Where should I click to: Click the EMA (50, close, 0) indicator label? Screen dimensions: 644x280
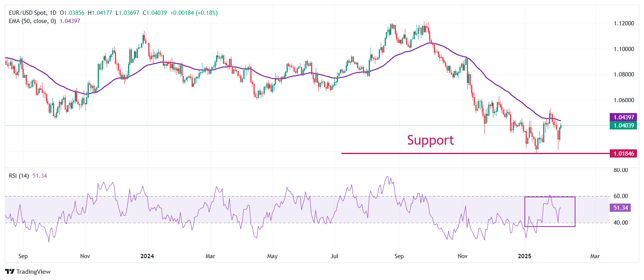(x=32, y=21)
